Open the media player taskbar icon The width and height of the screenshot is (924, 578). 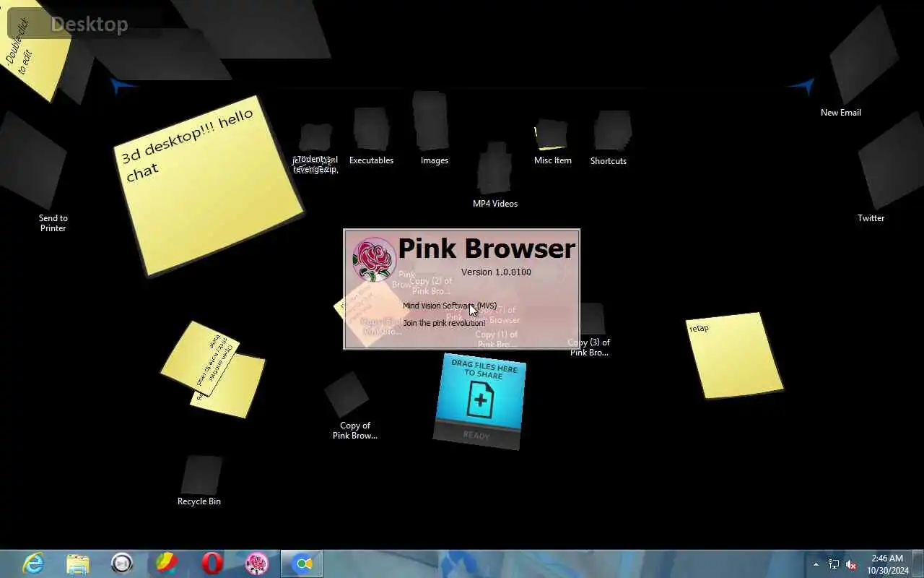coord(122,564)
